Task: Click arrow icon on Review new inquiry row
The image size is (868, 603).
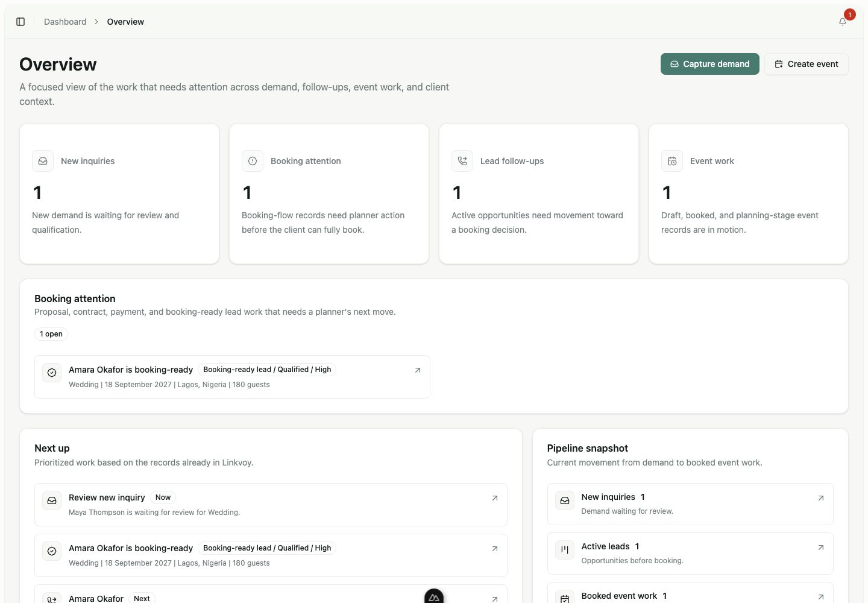Action: [x=495, y=498]
